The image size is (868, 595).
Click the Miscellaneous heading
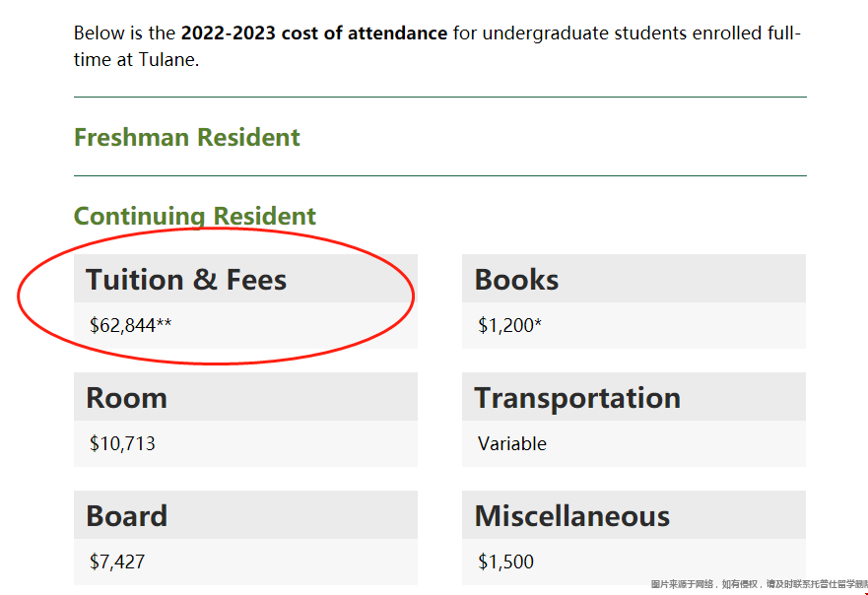(x=571, y=516)
